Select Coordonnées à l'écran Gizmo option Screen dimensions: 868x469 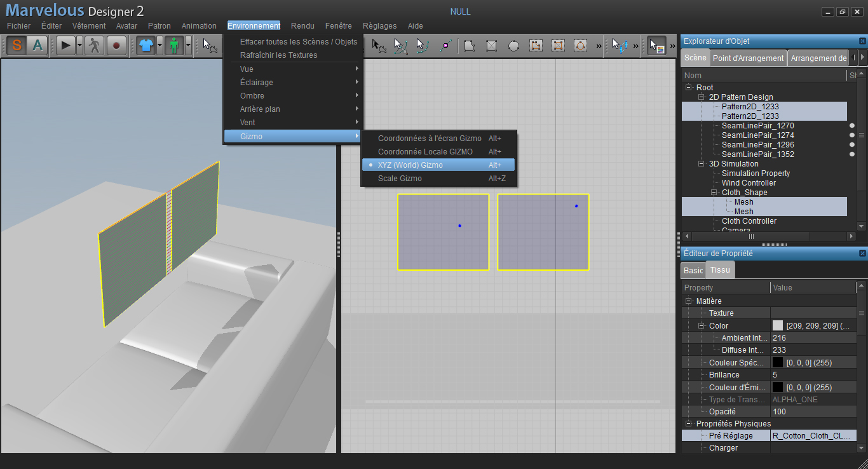pos(438,139)
